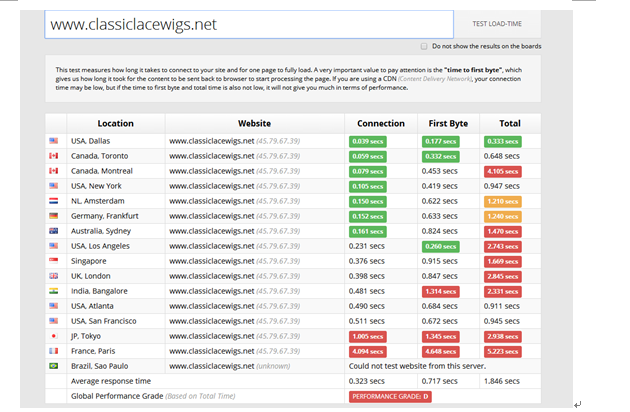Image resolution: width=630 pixels, height=412 pixels.
Task: Click the 0.911 secs total for Atlanta
Action: [501, 306]
